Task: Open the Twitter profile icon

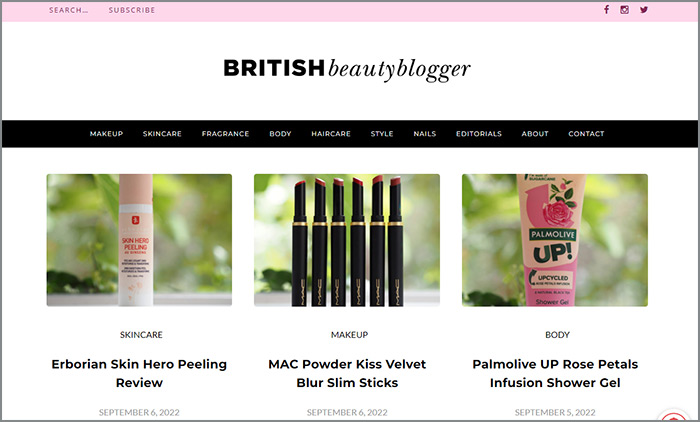Action: coord(644,9)
